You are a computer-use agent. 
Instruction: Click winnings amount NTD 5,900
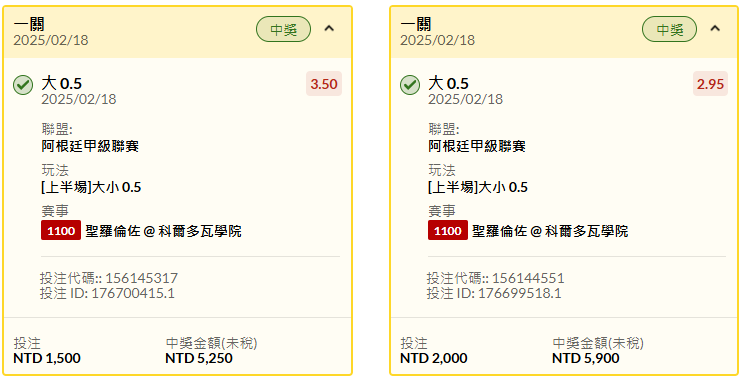pos(586,358)
